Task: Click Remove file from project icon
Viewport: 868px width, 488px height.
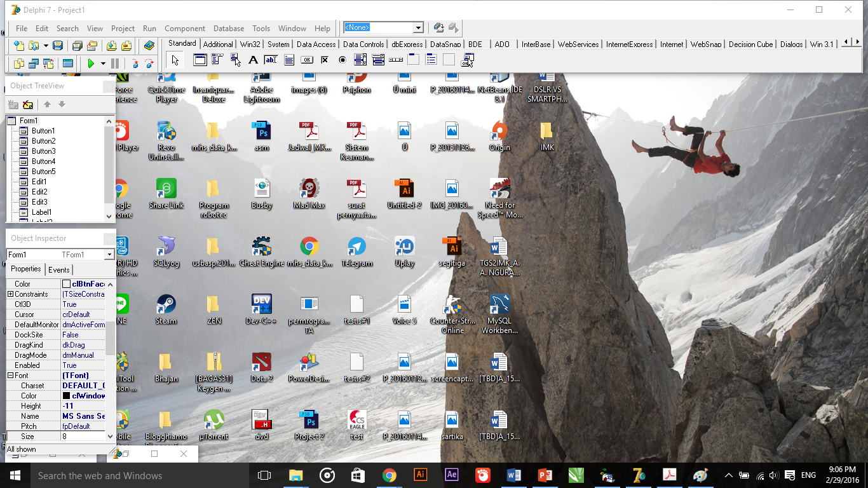Action: 126,46
